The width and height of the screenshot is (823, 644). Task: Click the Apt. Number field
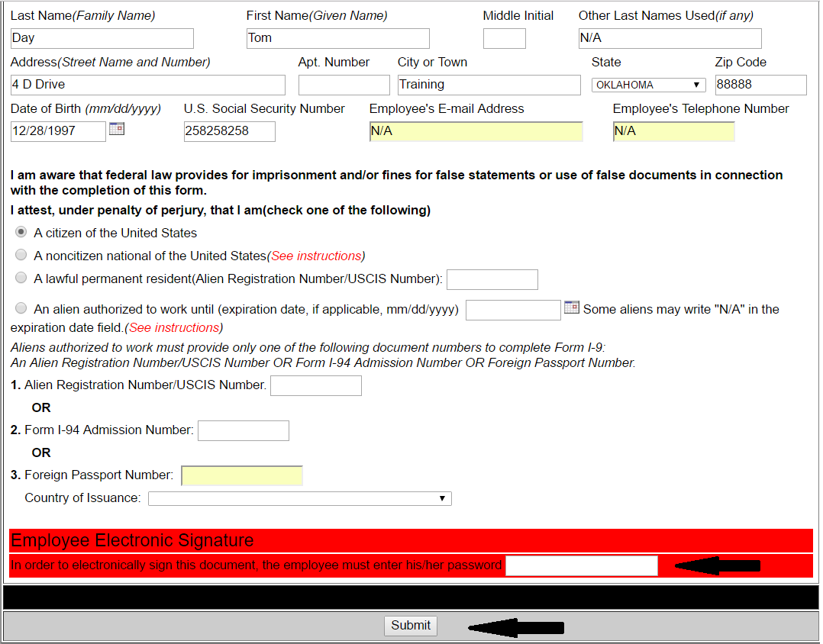pyautogui.click(x=344, y=84)
